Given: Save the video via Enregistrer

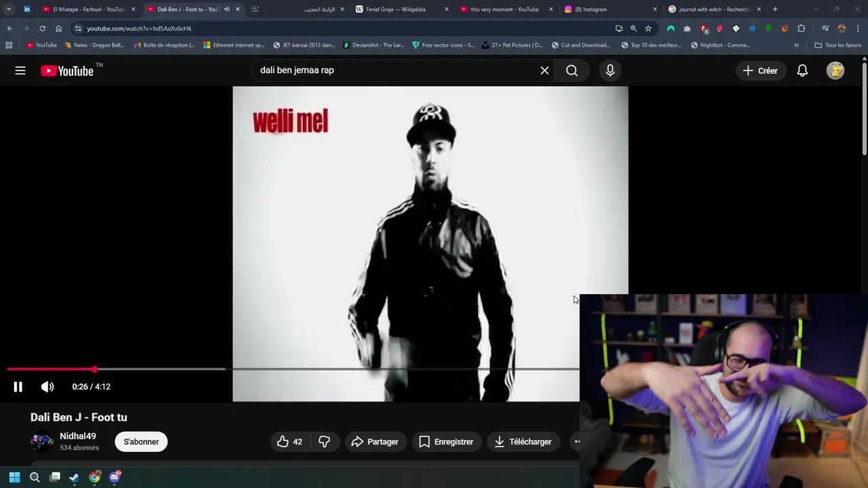Looking at the screenshot, I should [x=446, y=442].
